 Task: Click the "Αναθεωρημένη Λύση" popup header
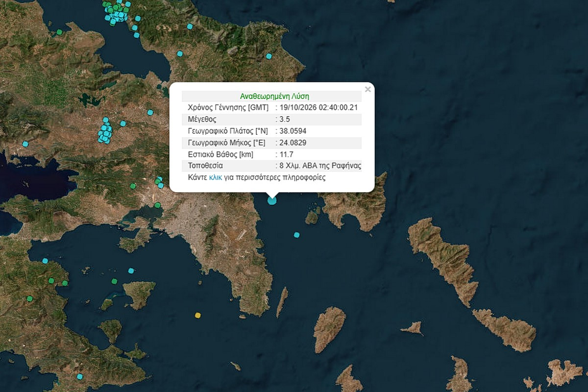[x=274, y=96]
